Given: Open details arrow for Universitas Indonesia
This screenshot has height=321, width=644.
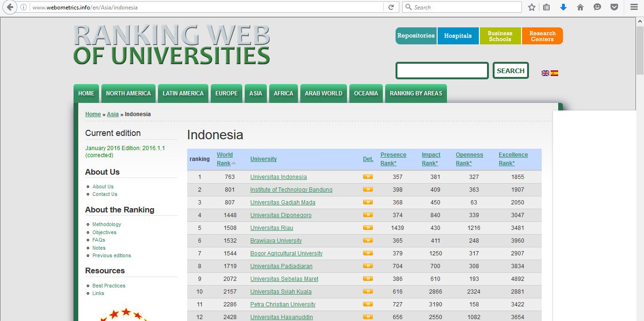Looking at the screenshot, I should coord(368,177).
